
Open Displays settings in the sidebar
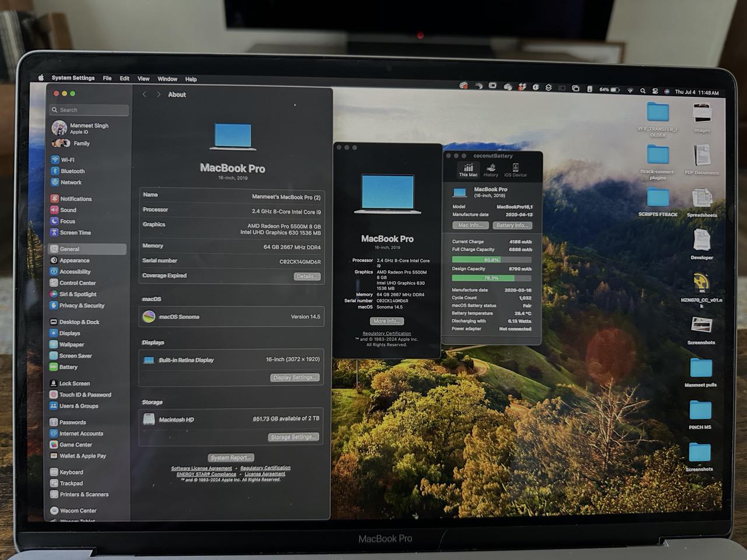pos(65,333)
